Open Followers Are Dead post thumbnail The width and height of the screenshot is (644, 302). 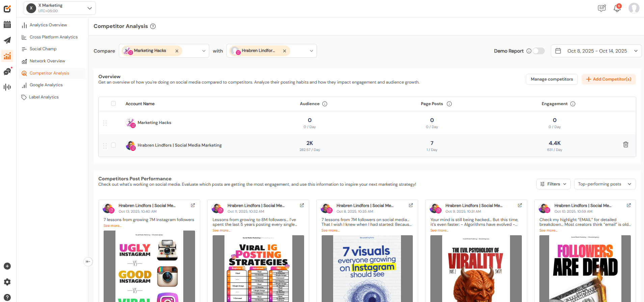(x=585, y=269)
